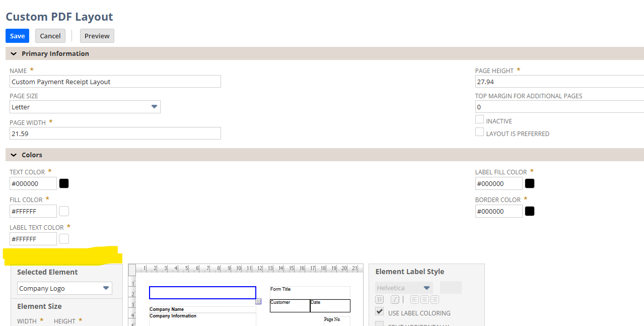Uncheck USE LABEL COLORING
644x326 pixels.
pos(379,311)
